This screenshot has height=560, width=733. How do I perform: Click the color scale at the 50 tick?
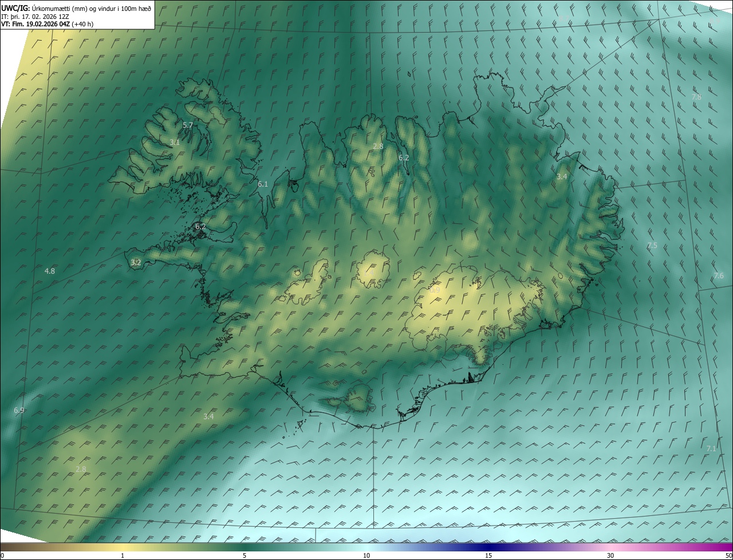tap(728, 555)
